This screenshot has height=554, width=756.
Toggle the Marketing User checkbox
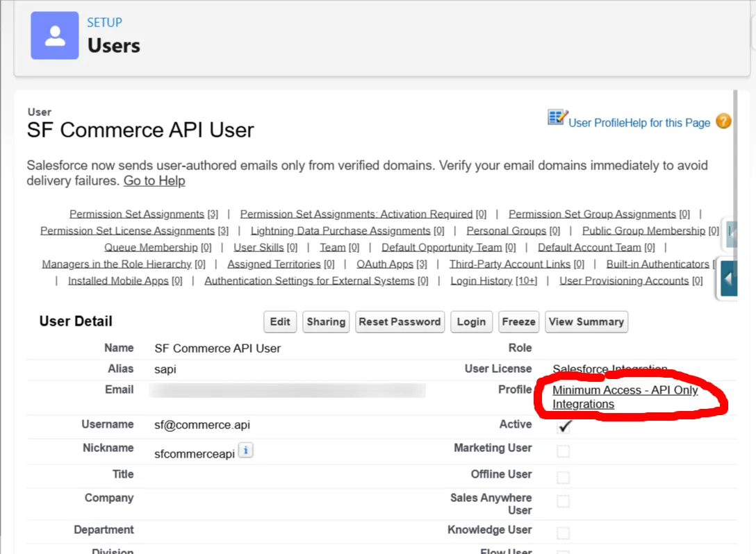coord(563,451)
